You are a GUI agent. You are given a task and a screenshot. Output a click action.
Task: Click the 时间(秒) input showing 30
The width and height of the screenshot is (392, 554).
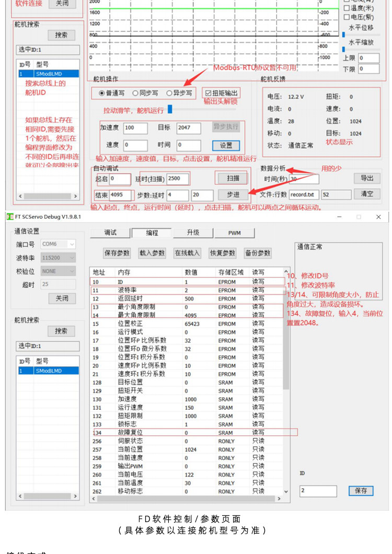tap(304, 179)
